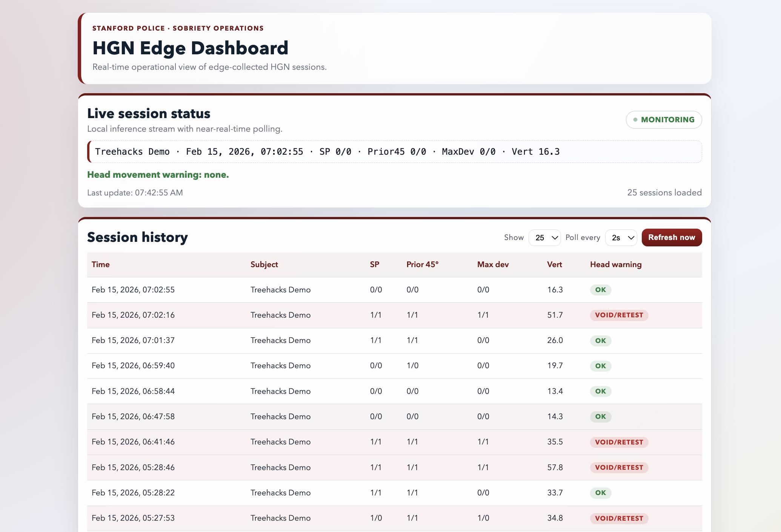Click the OK badge for the 07:01:37 session

[x=600, y=340]
